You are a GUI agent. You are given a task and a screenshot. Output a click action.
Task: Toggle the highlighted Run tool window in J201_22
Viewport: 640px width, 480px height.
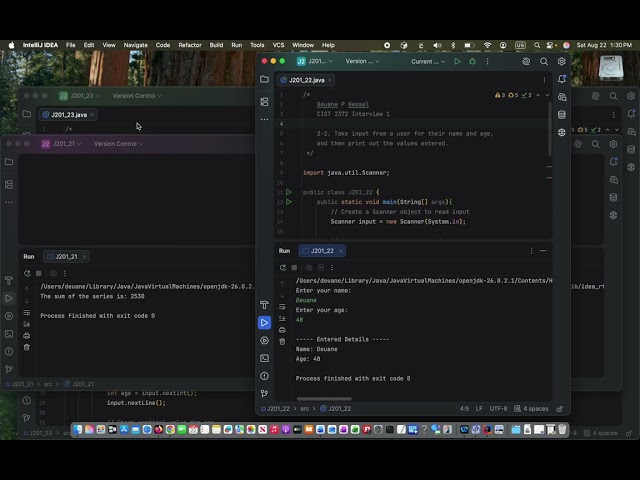[264, 323]
